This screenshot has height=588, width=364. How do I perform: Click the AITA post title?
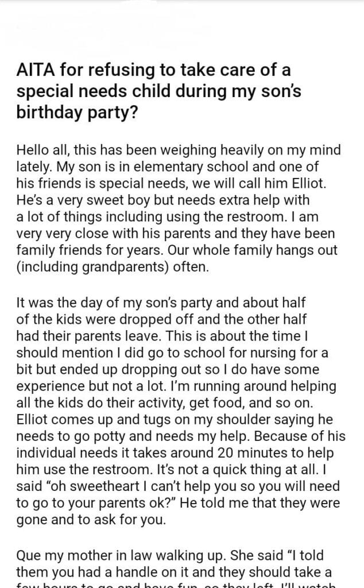coord(153,91)
